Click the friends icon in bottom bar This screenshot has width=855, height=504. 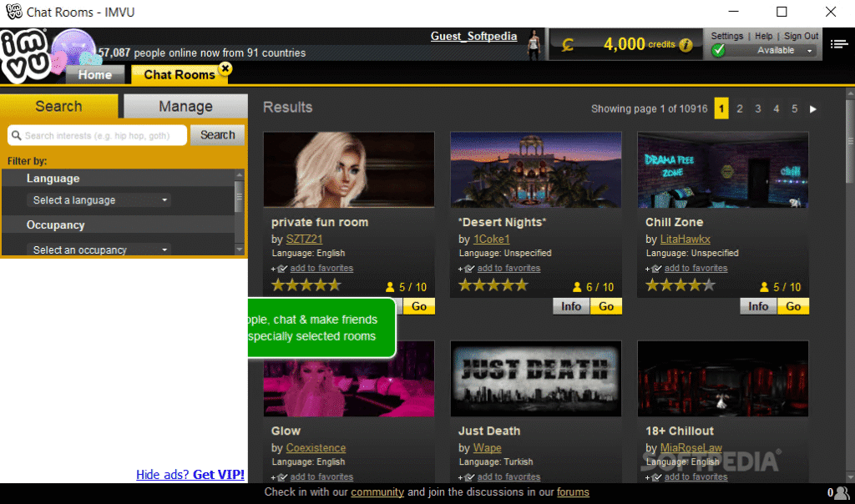[842, 492]
